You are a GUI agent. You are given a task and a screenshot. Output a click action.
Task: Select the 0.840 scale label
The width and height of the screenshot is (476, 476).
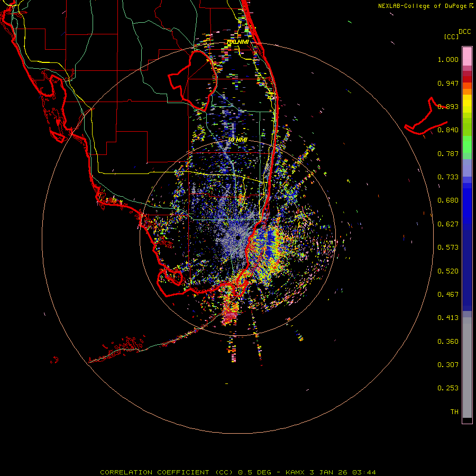point(448,130)
